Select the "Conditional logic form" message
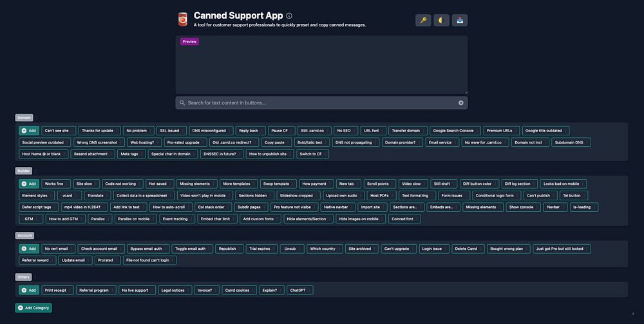644x324 pixels. click(497, 195)
